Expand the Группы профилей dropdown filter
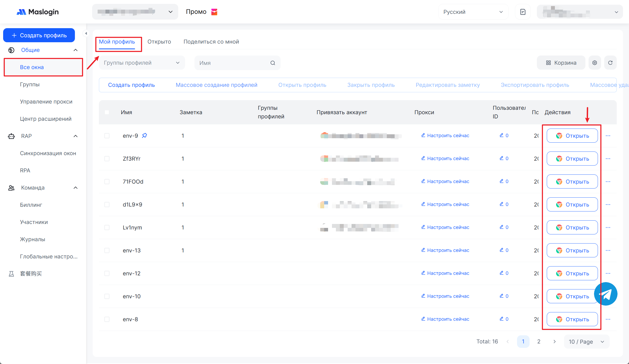Screen dimensions: 629x364 pyautogui.click(x=142, y=63)
